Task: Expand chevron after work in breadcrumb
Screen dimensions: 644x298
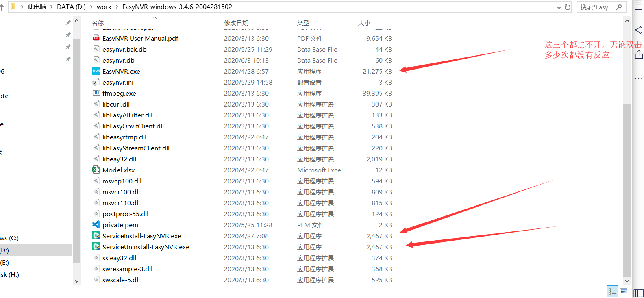Action: (117, 7)
